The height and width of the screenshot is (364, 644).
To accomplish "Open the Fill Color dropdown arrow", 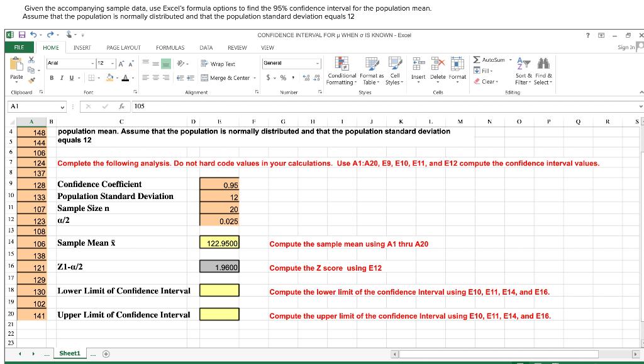I will click(x=116, y=77).
